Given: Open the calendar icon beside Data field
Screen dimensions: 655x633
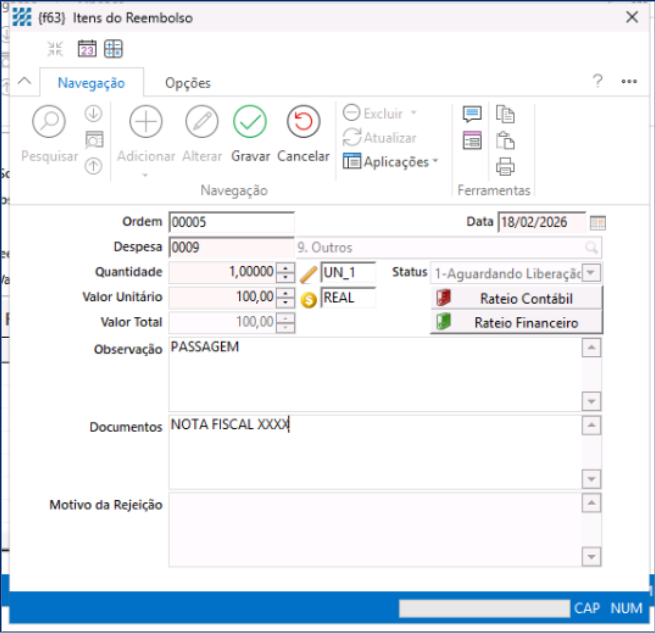Looking at the screenshot, I should pyautogui.click(x=598, y=223).
